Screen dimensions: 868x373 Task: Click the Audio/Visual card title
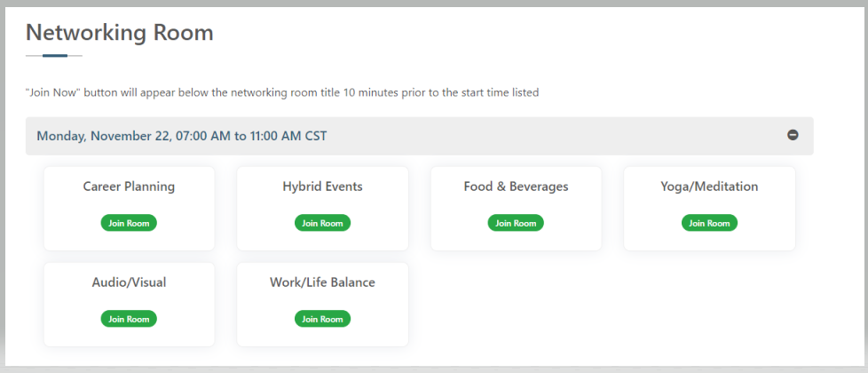pos(129,282)
